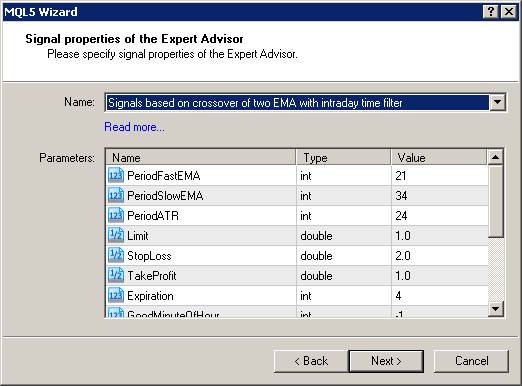Click the int type cell of PeriodATR
522x386 pixels.
(x=344, y=216)
